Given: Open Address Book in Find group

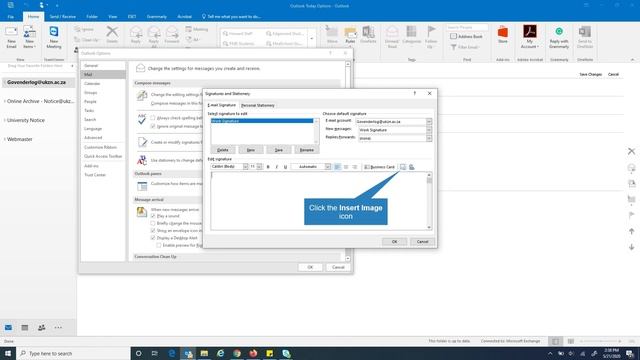Looking at the screenshot, I should [x=467, y=36].
